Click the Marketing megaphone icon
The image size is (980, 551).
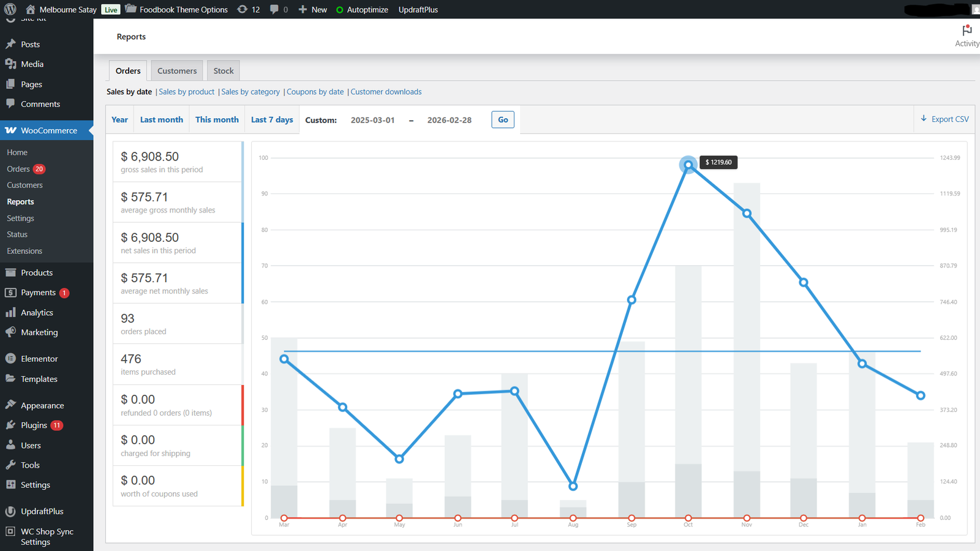[10, 332]
